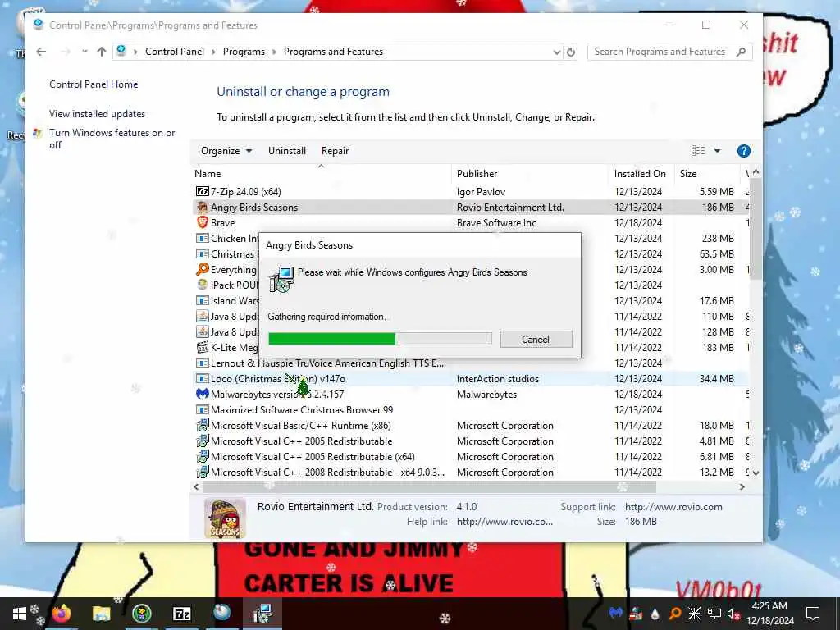
Task: Click the vertical scrollbar thumb
Action: [x=756, y=230]
